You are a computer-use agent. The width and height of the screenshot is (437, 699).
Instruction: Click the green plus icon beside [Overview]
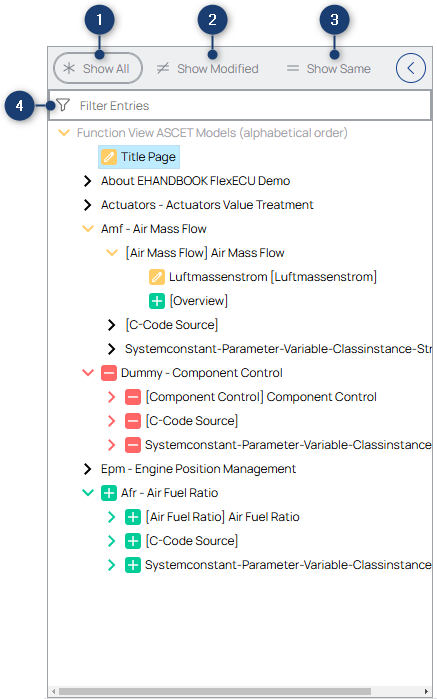(157, 301)
